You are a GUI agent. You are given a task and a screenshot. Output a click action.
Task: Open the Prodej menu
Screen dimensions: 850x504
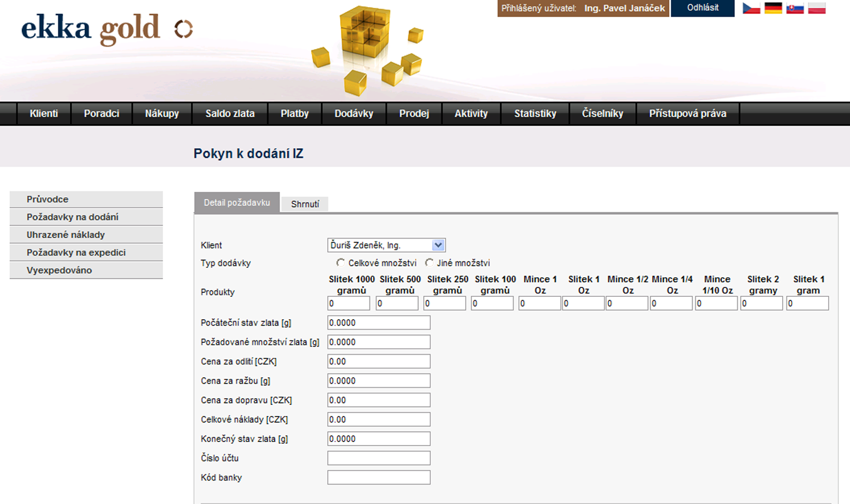click(414, 113)
